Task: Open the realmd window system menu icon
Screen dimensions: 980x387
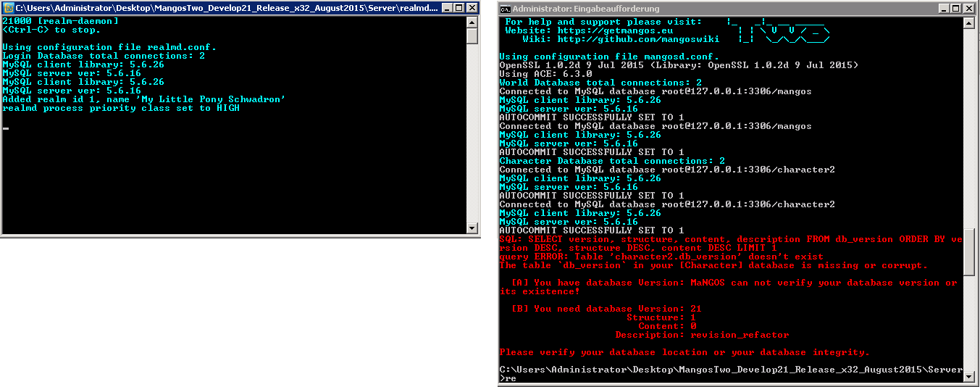Action: point(8,8)
